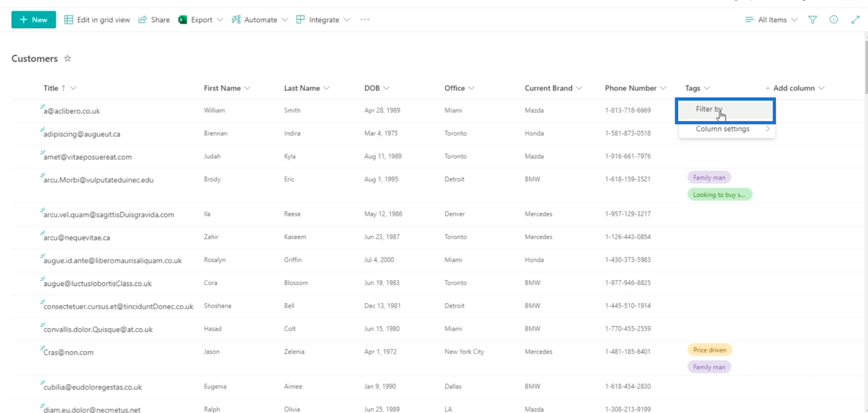Click last name Blossom
The width and height of the screenshot is (868, 413).
click(296, 283)
